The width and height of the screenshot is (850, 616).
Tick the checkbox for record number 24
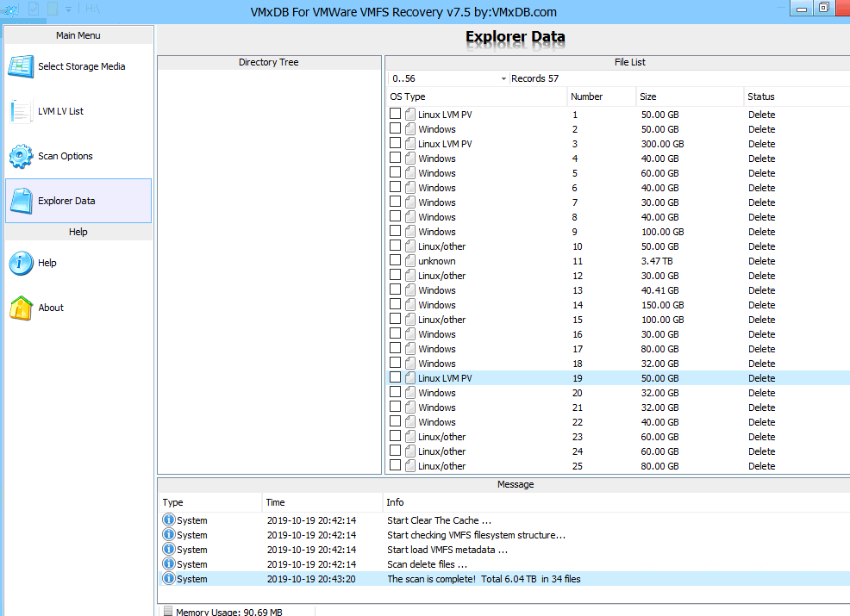395,451
